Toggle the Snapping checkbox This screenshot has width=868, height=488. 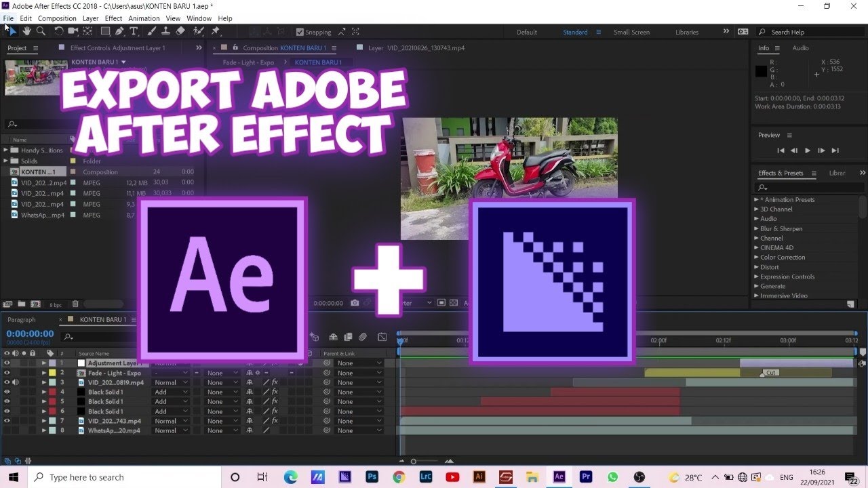click(300, 32)
